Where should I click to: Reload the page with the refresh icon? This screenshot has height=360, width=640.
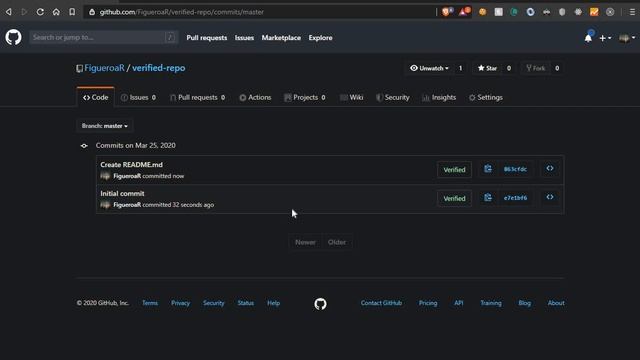coord(40,12)
